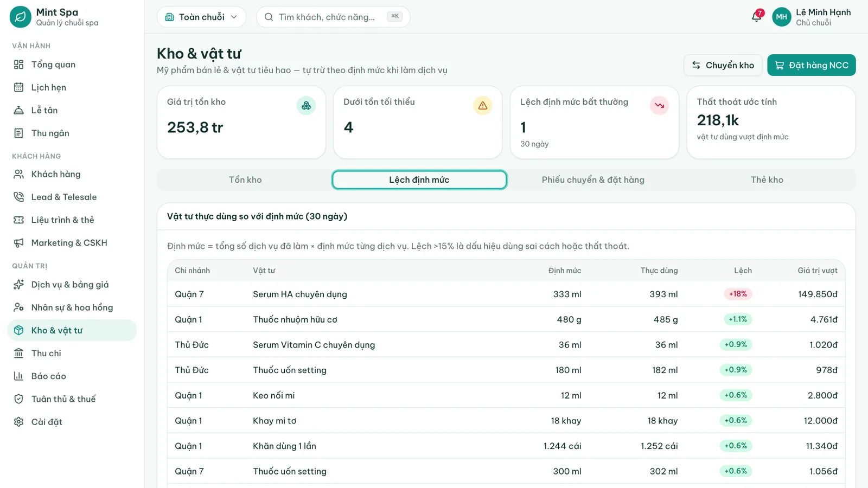
Task: Switch to the Thẻ kho tab
Action: coord(767,180)
